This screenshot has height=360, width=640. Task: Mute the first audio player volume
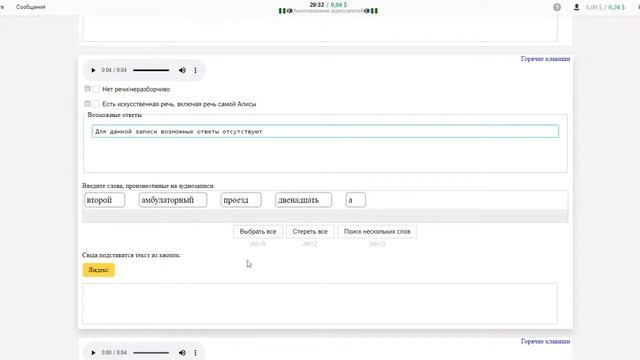182,70
